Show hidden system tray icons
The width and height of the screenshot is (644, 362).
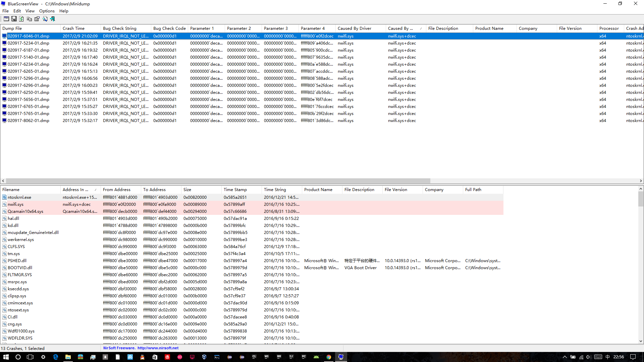coord(565,357)
